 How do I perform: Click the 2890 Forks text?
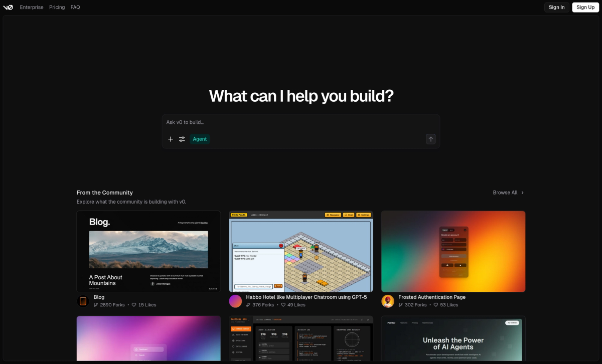112,305
